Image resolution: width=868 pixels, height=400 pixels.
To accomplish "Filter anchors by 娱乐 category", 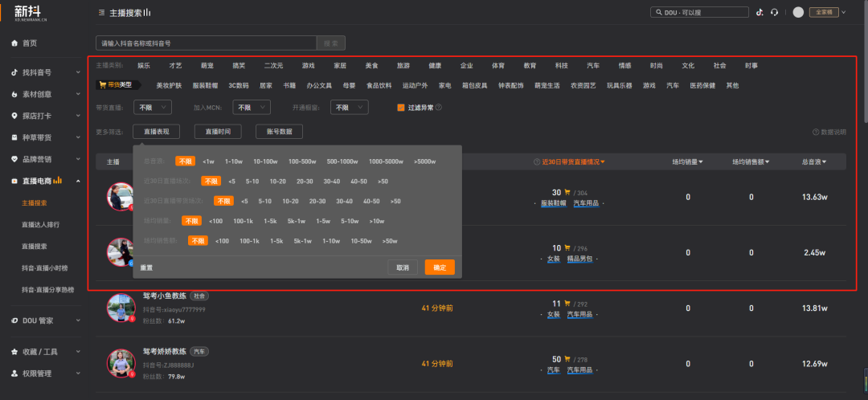I will pos(144,66).
